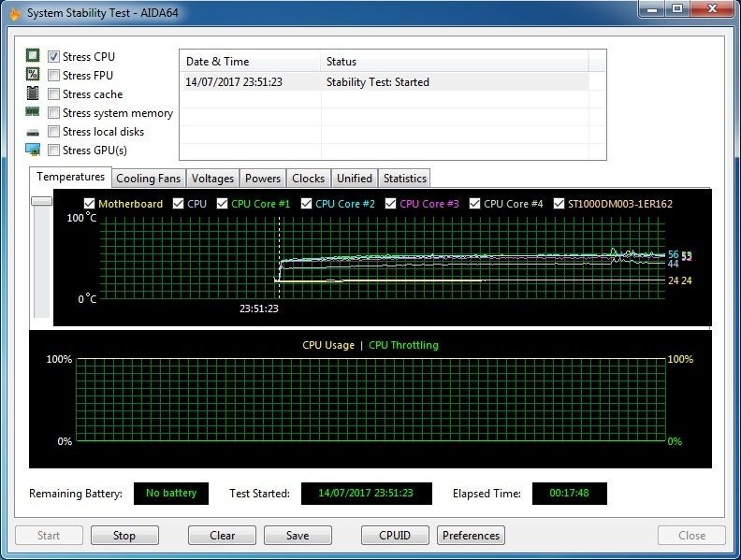This screenshot has height=560, width=741.
Task: Click the Clear button
Action: [x=222, y=536]
